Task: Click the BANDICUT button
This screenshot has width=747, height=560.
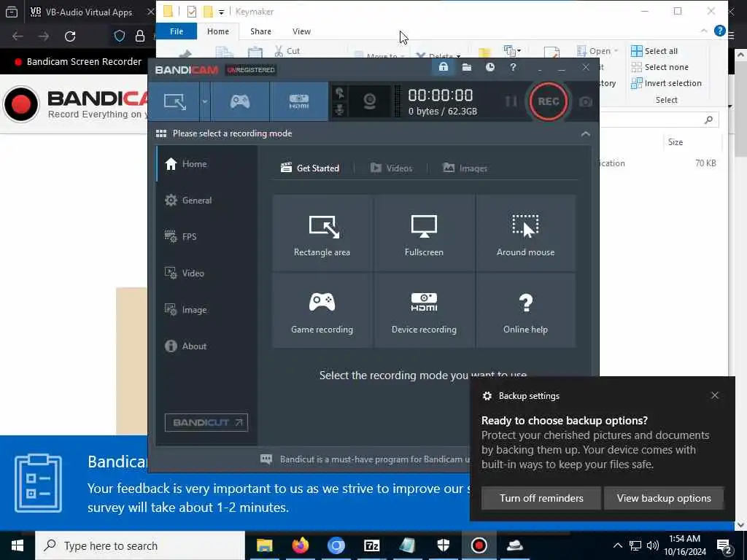Action: tap(206, 422)
